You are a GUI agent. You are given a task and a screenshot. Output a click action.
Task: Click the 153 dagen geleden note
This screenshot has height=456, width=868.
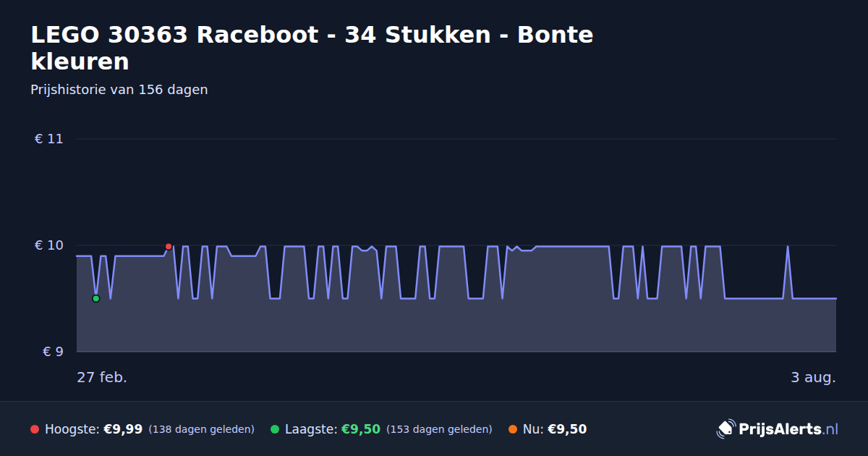click(440, 429)
